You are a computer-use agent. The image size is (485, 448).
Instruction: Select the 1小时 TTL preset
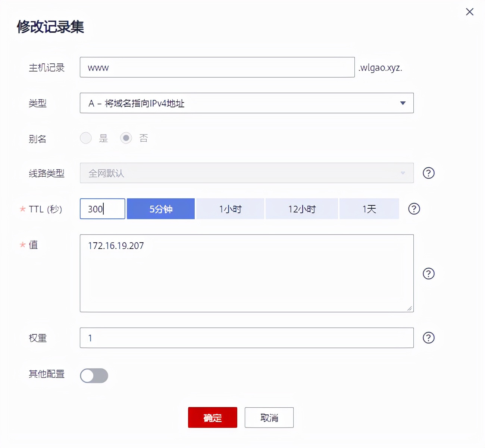tap(230, 209)
